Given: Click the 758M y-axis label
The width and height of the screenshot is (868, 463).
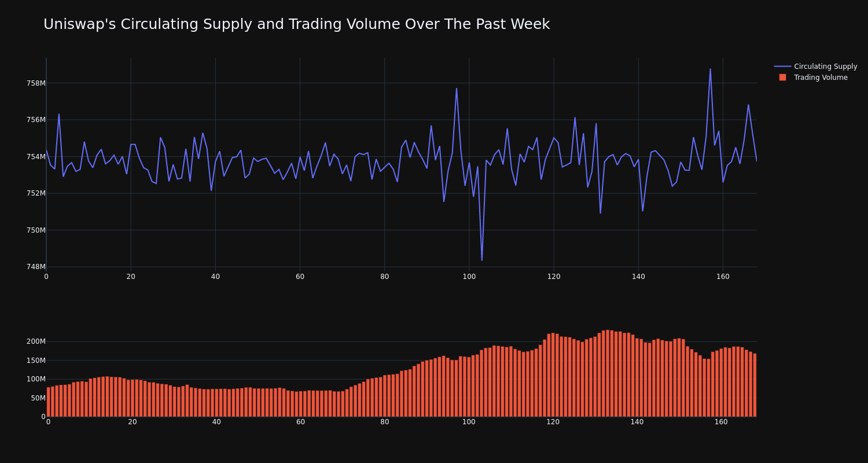Looking at the screenshot, I should pos(36,83).
